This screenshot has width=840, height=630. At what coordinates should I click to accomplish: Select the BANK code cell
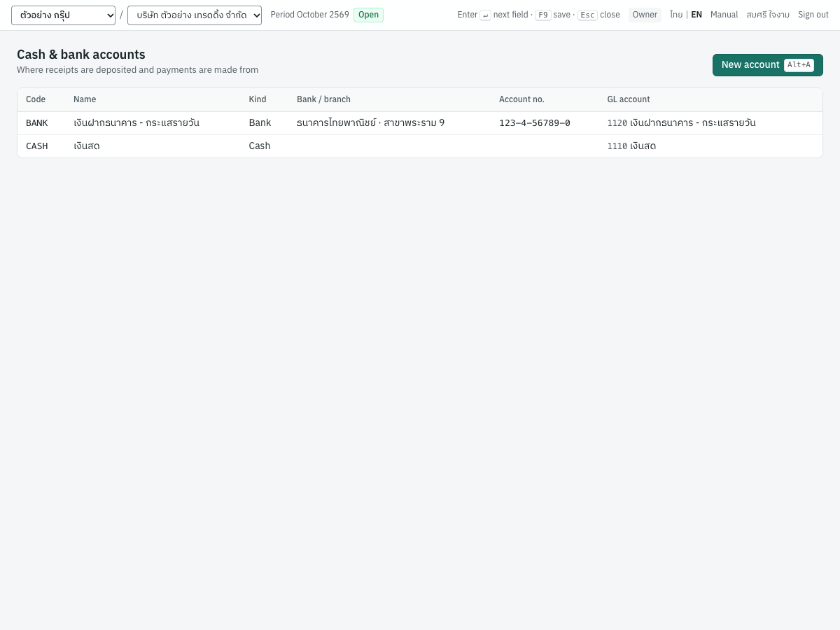(37, 123)
